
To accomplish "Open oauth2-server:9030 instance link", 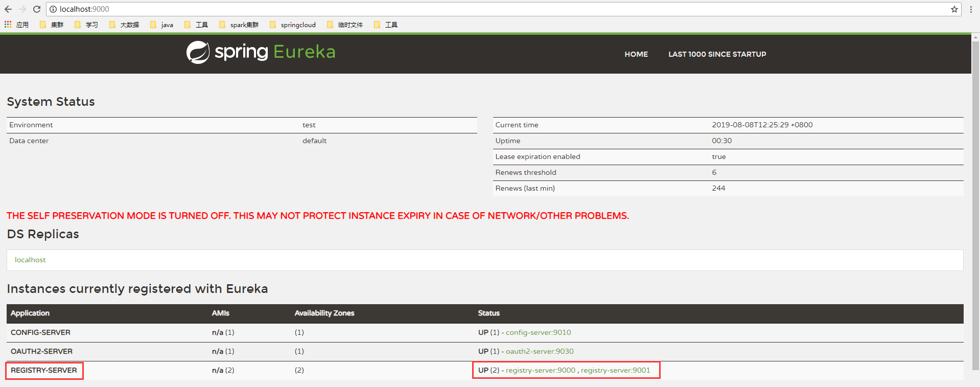I will click(x=540, y=351).
